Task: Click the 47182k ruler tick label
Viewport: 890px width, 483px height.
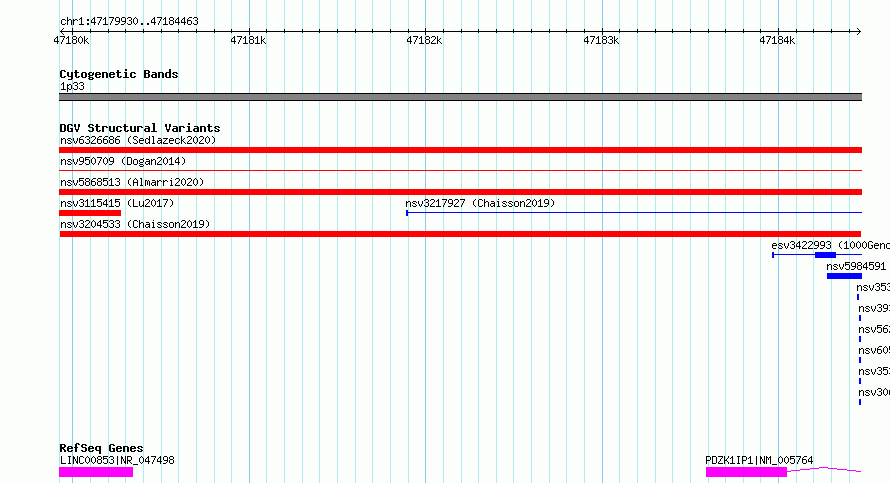Action: (424, 40)
